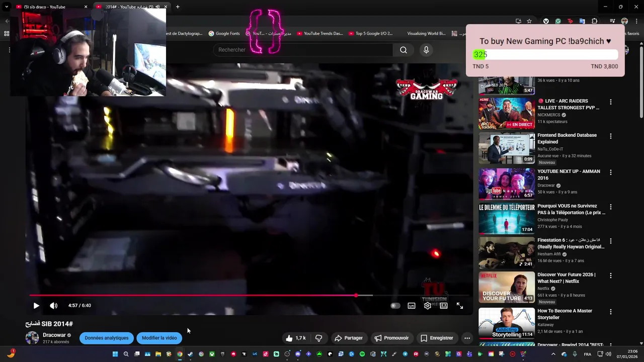The image size is (644, 362).
Task: Open Telegram from the taskbar
Action: pyautogui.click(x=406, y=354)
